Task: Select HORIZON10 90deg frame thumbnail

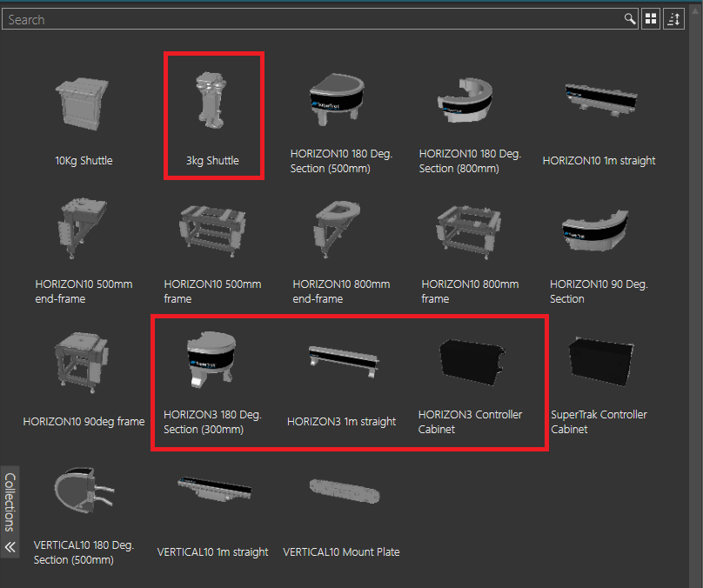Action: coord(82,362)
